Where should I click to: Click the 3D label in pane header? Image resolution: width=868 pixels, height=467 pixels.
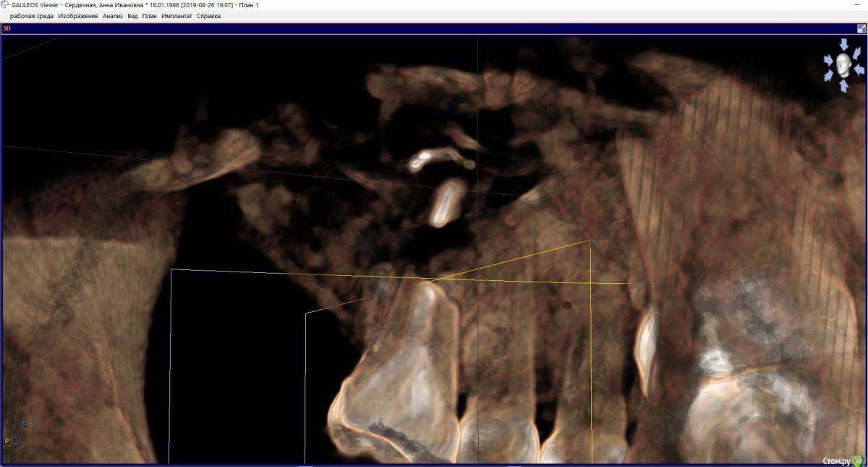(x=7, y=29)
